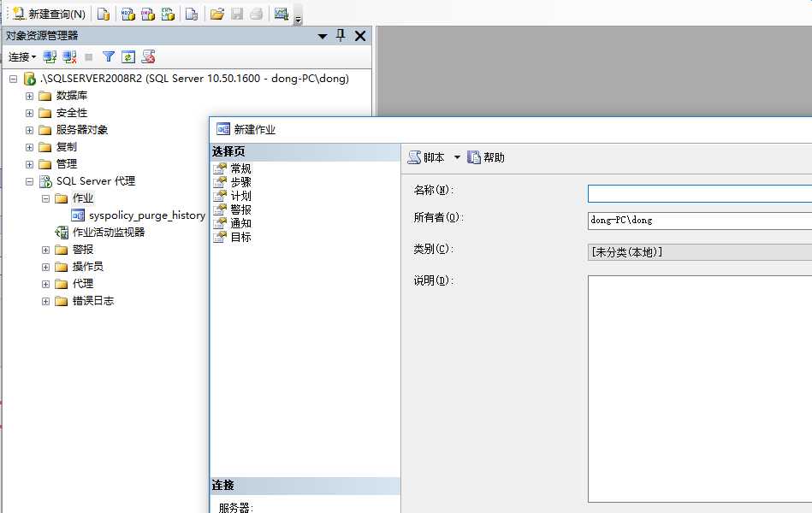Collapse the 作业 folder

tap(45, 198)
